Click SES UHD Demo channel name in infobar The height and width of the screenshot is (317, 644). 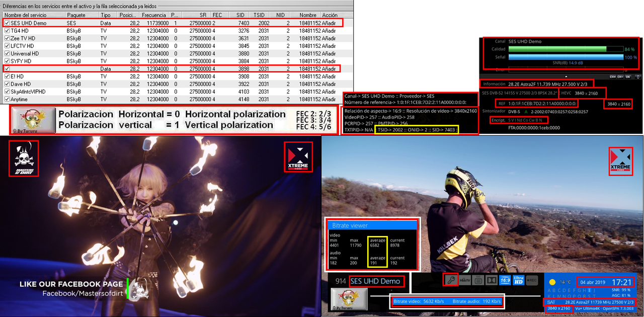click(376, 281)
